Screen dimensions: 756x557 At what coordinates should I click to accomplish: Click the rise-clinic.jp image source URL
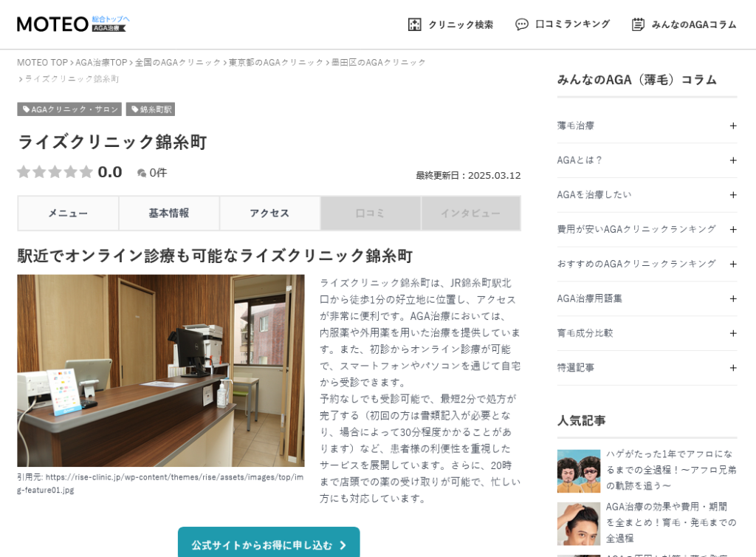tap(160, 483)
